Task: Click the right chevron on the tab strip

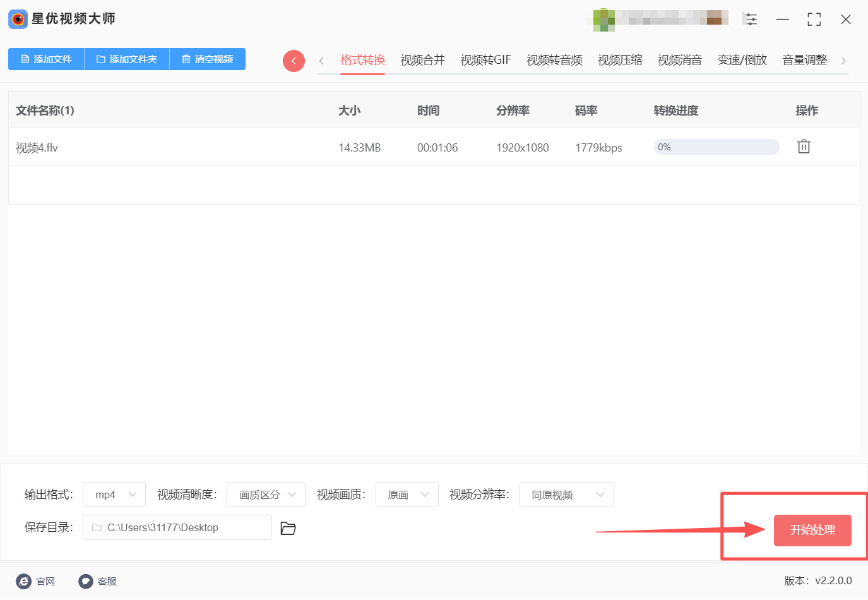Action: click(844, 60)
